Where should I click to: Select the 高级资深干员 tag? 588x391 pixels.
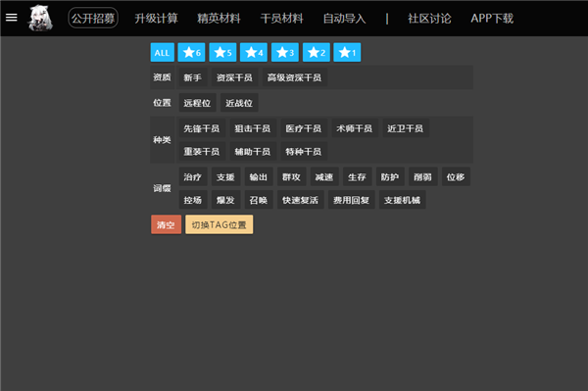click(x=294, y=77)
